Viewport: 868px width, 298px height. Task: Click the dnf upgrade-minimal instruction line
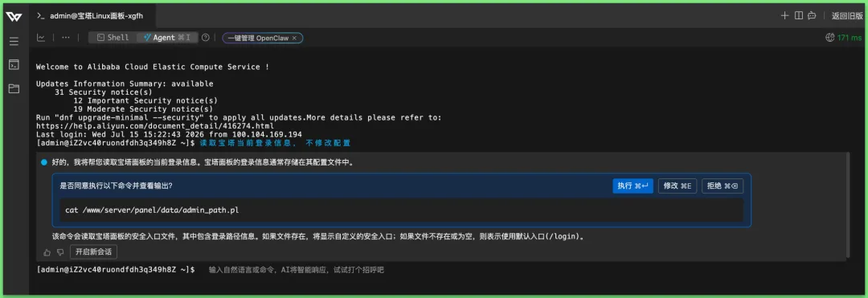[x=239, y=118]
